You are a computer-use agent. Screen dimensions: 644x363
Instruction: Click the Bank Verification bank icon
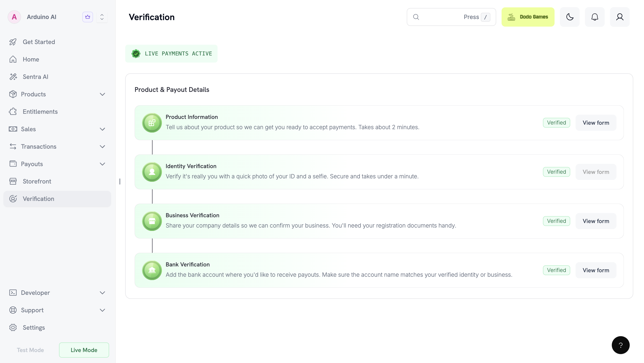(x=152, y=270)
